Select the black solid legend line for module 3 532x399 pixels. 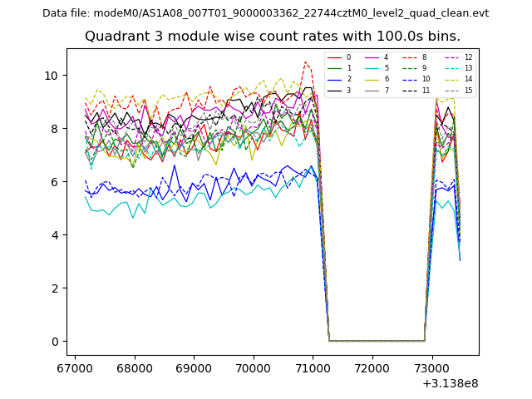coord(334,90)
